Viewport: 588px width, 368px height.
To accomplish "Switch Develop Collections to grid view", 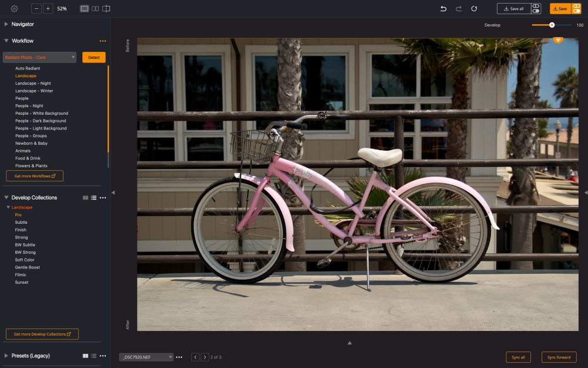I will (x=85, y=198).
